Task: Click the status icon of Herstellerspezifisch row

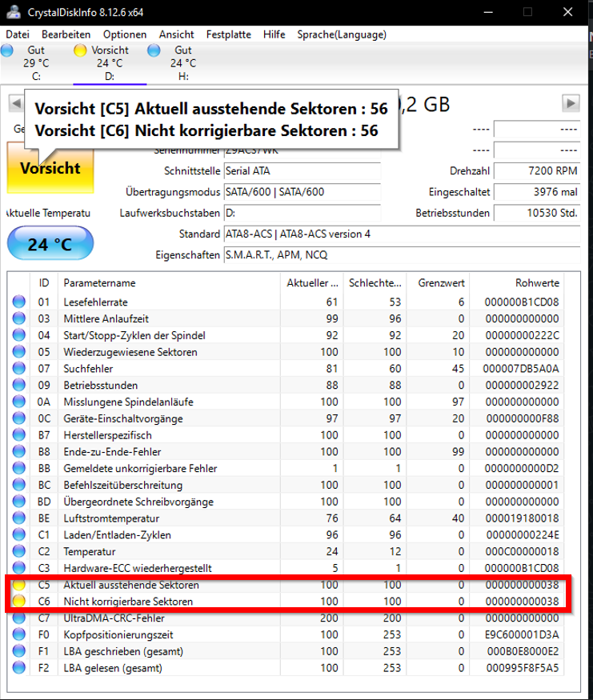Action: (18, 435)
